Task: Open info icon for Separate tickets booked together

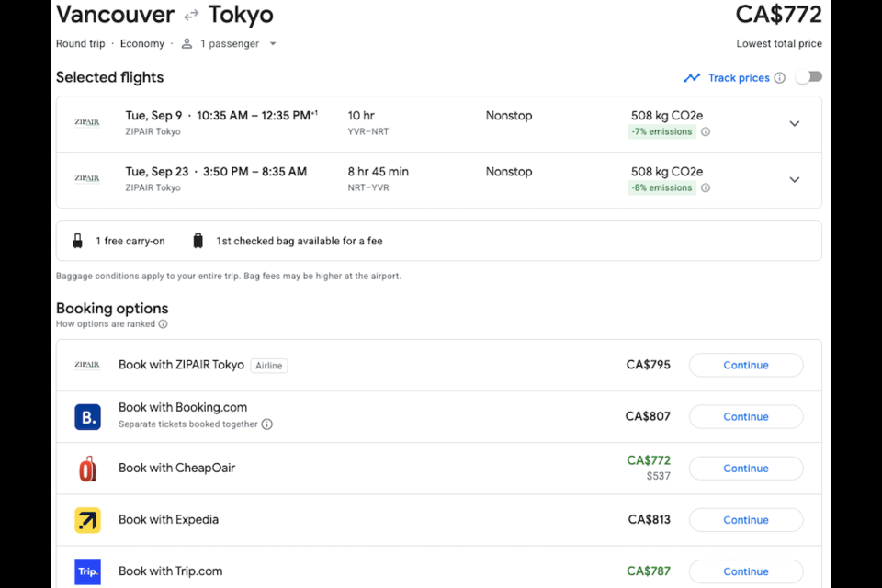Action: pyautogui.click(x=267, y=424)
